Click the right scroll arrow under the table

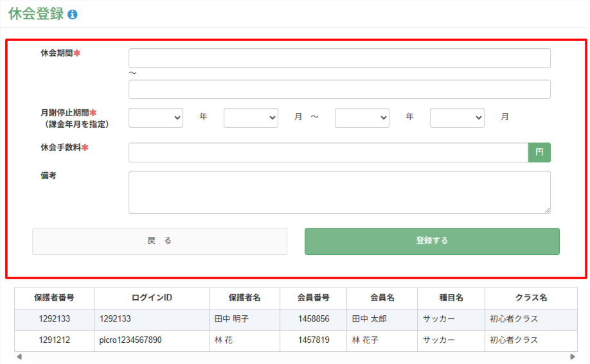(x=572, y=356)
